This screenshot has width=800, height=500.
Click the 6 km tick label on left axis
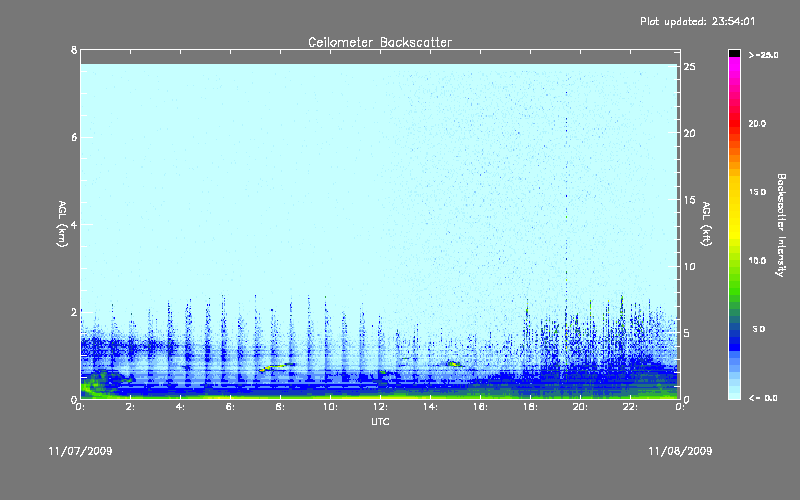click(74, 137)
